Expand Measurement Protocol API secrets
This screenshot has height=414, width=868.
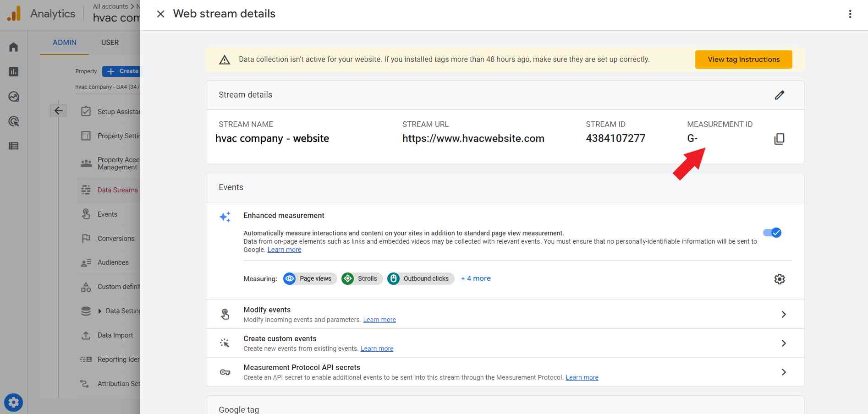click(x=784, y=372)
